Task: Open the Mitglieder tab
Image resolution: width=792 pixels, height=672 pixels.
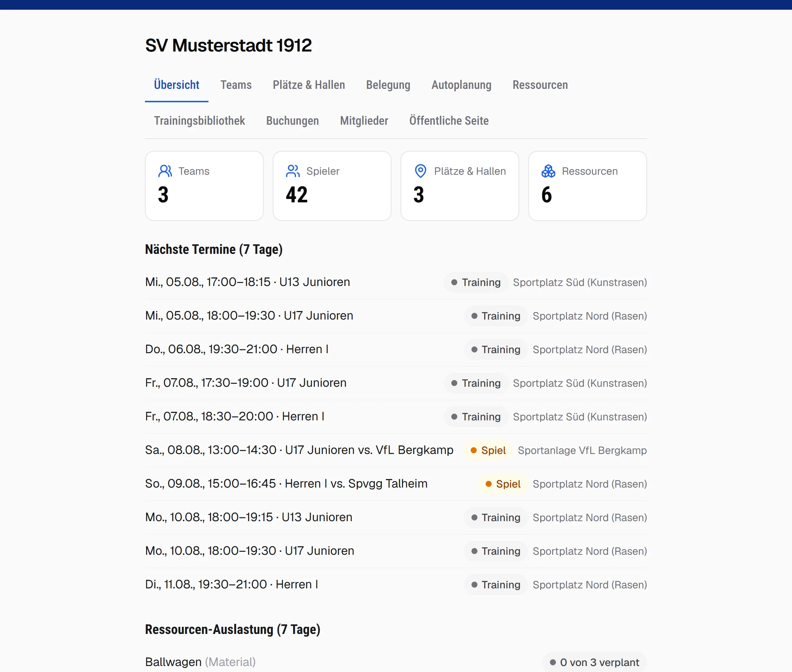Action: pyautogui.click(x=364, y=120)
